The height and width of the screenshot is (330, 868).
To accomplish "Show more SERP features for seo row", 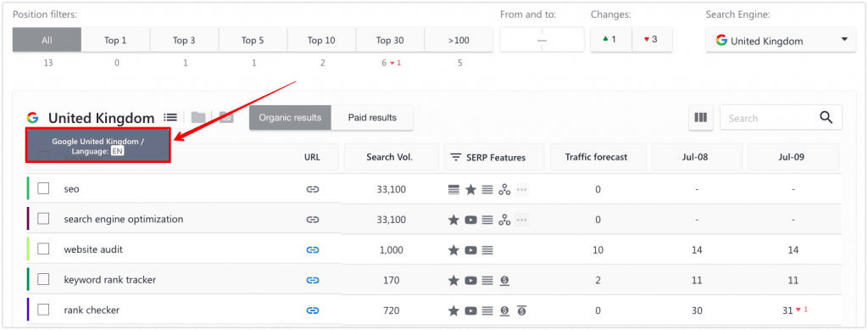I will click(x=521, y=190).
